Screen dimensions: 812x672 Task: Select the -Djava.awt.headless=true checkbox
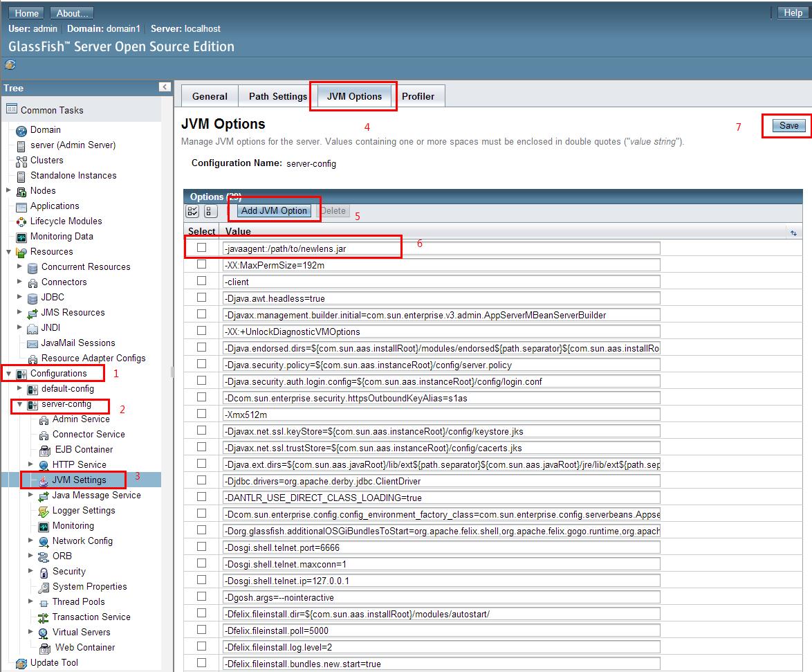pyautogui.click(x=201, y=298)
